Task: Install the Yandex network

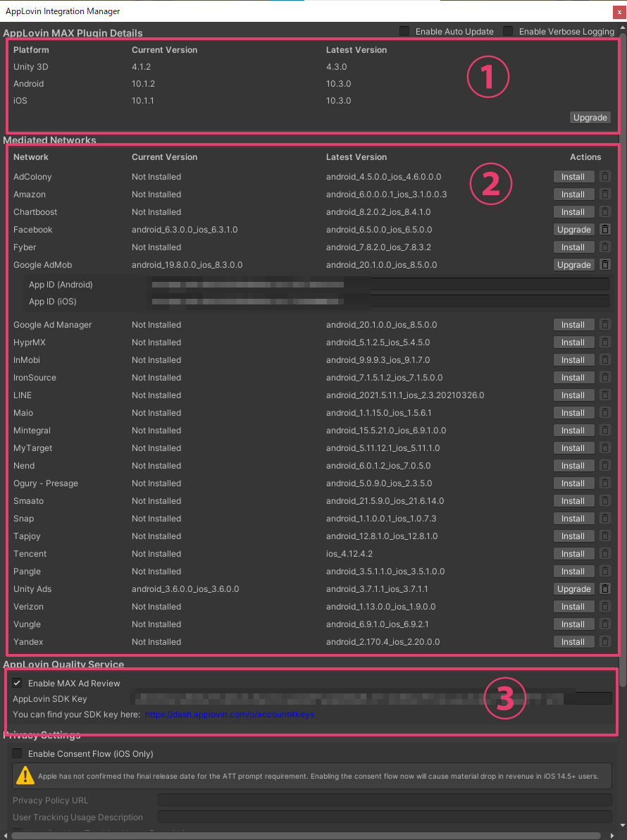Action: coord(573,642)
